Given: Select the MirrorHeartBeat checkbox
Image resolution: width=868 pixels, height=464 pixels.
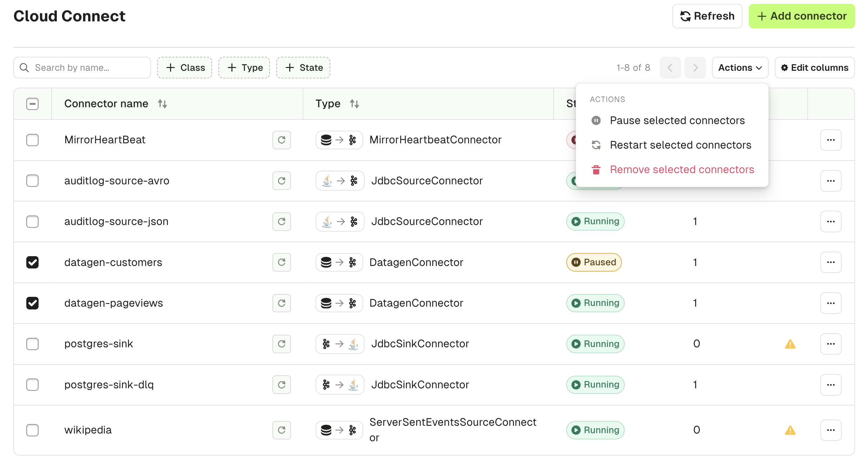Looking at the screenshot, I should tap(32, 140).
